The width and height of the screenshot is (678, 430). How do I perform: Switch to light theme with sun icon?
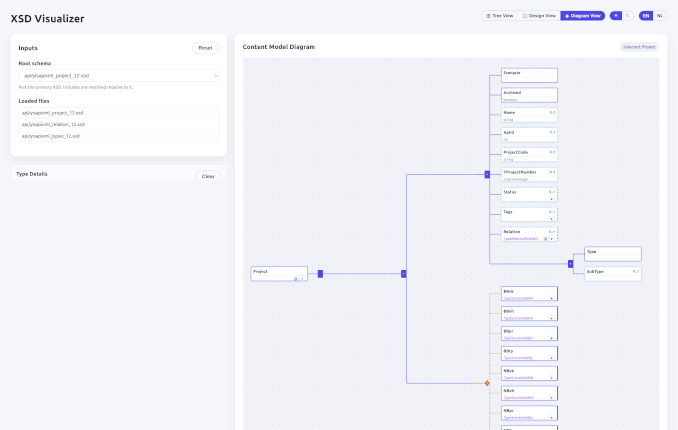coord(616,16)
